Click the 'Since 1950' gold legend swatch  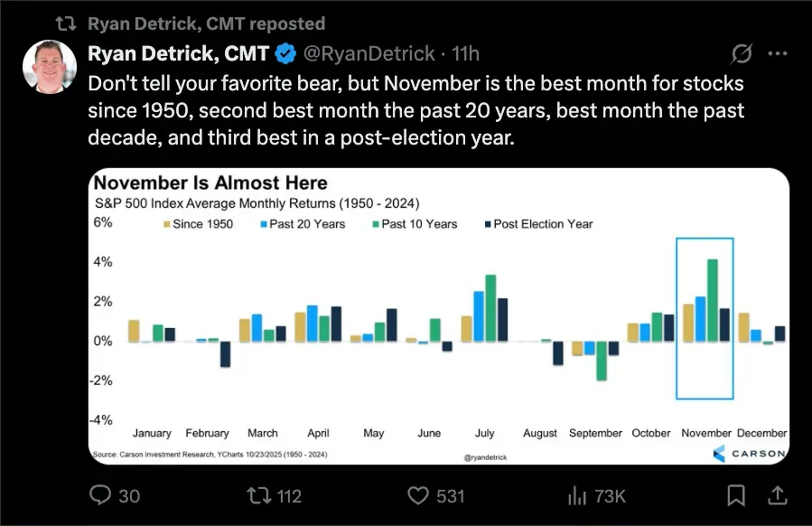click(166, 223)
